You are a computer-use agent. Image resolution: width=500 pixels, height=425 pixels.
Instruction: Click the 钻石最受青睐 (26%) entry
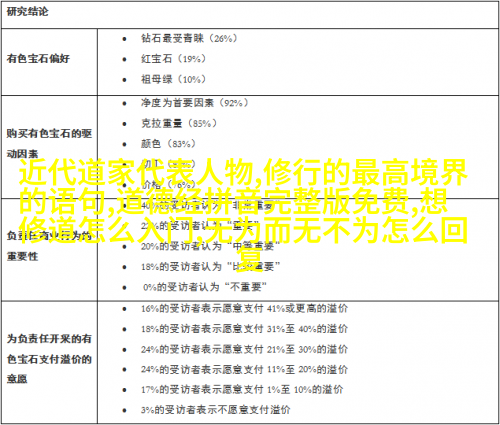pyautogui.click(x=189, y=38)
